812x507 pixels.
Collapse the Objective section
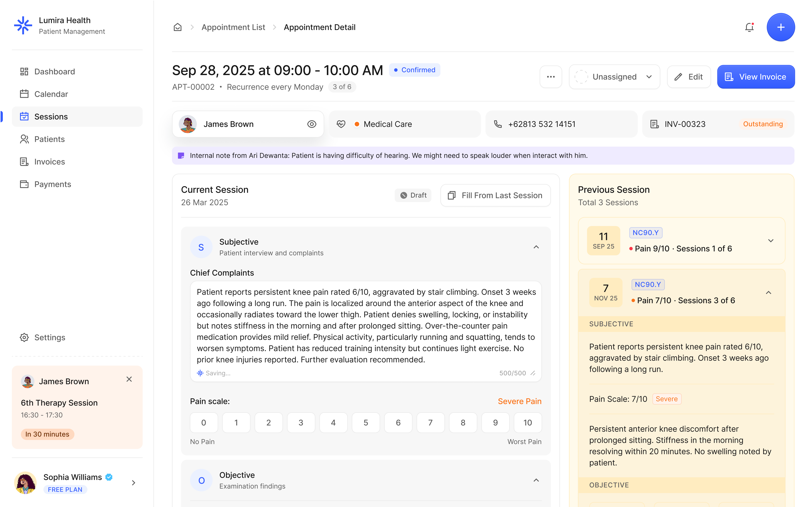coord(536,480)
